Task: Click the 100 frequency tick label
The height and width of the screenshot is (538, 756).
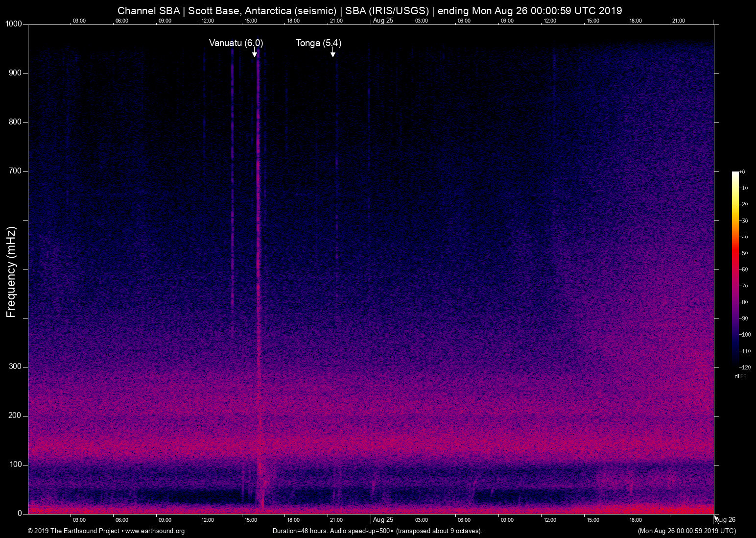Action: point(15,465)
